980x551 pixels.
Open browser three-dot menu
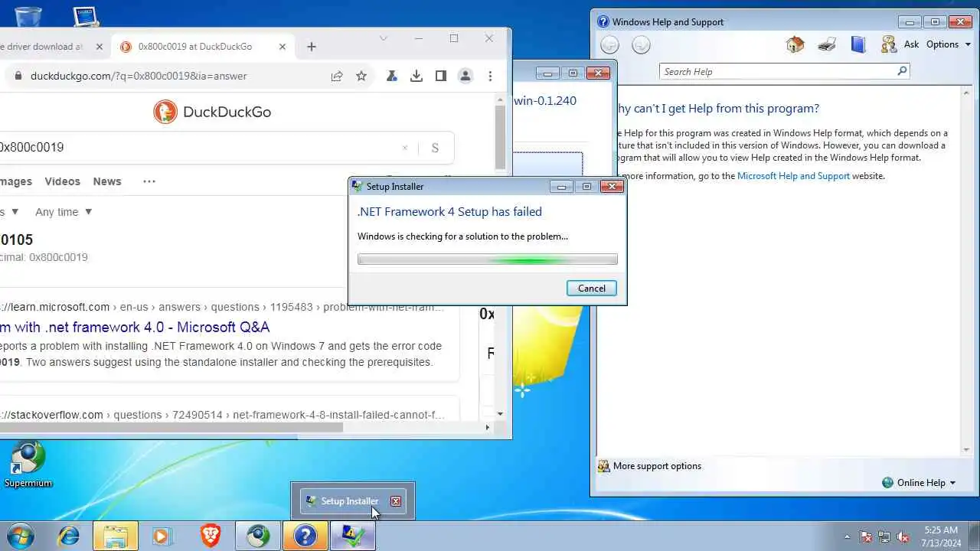490,76
